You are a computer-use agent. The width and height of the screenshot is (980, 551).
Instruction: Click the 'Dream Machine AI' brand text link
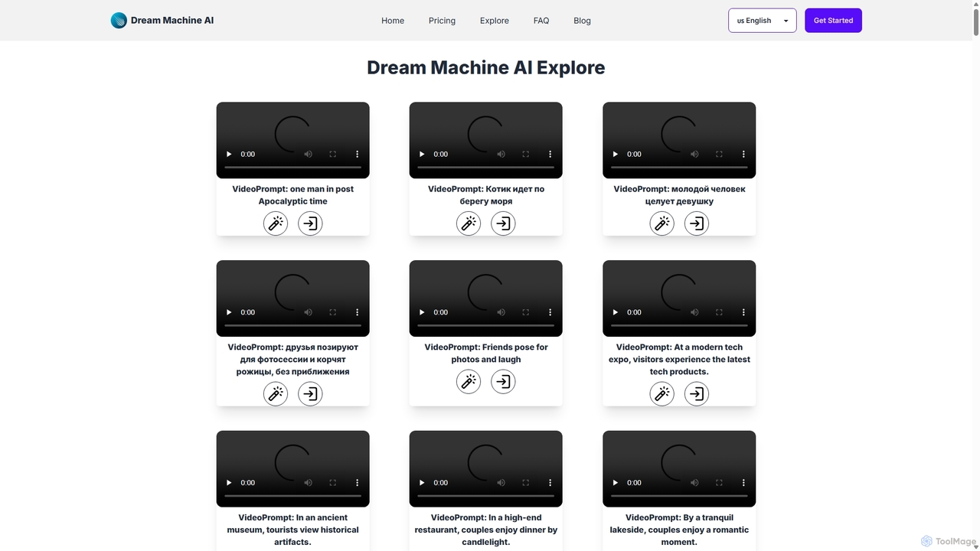(172, 21)
